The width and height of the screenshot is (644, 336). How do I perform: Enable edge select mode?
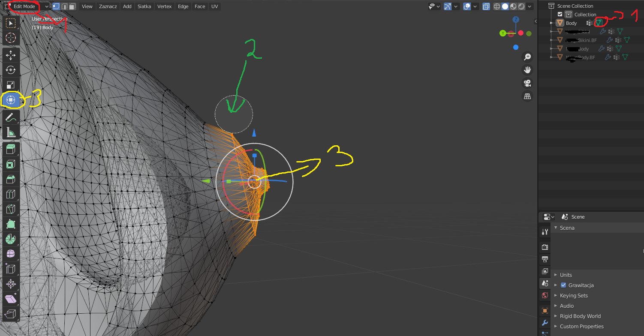coord(64,6)
